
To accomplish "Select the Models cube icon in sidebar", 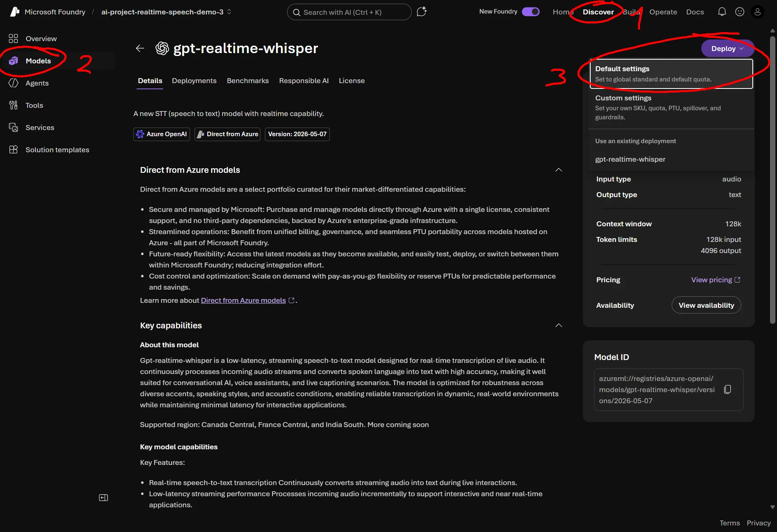I will (x=13, y=61).
